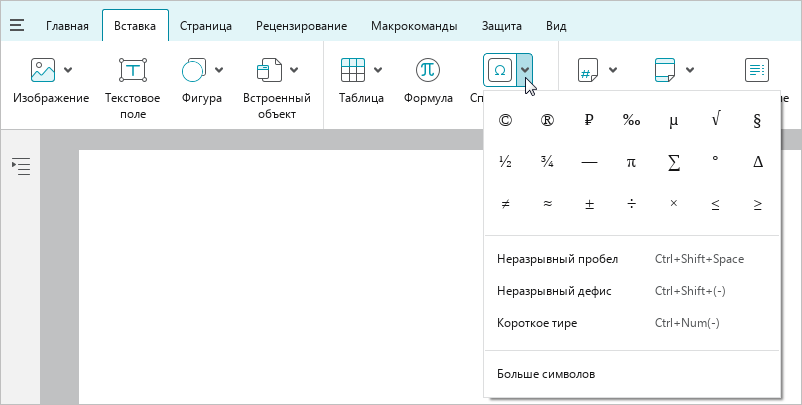Viewport: 802px width, 405px height.
Task: Insert the less-or-equal ≤ symbol
Action: (x=716, y=204)
